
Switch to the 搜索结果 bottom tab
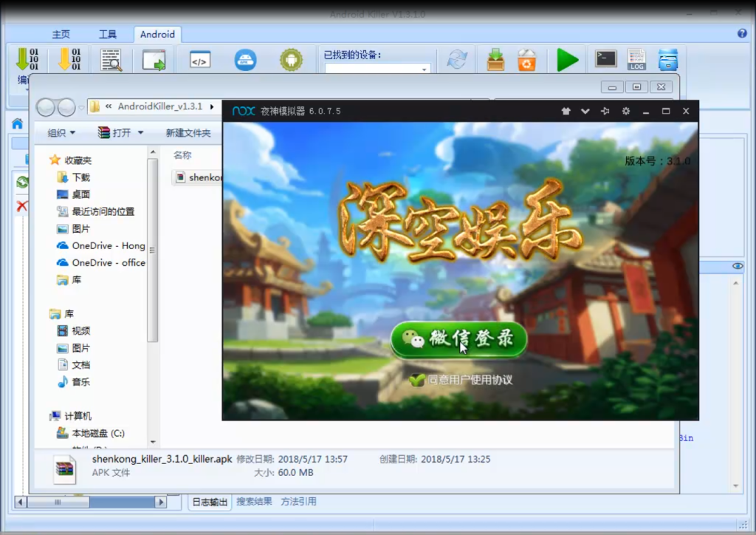tap(254, 502)
